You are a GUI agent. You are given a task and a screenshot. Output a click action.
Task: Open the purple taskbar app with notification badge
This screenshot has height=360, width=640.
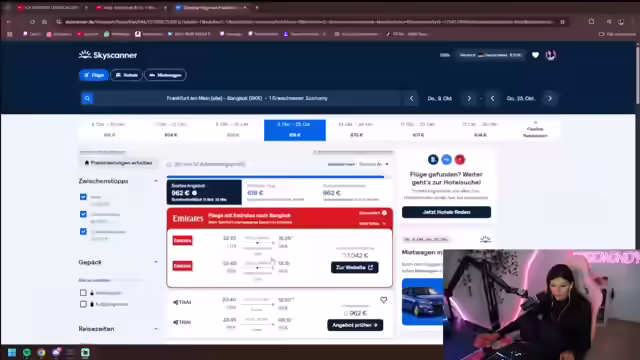pyautogui.click(x=56, y=352)
